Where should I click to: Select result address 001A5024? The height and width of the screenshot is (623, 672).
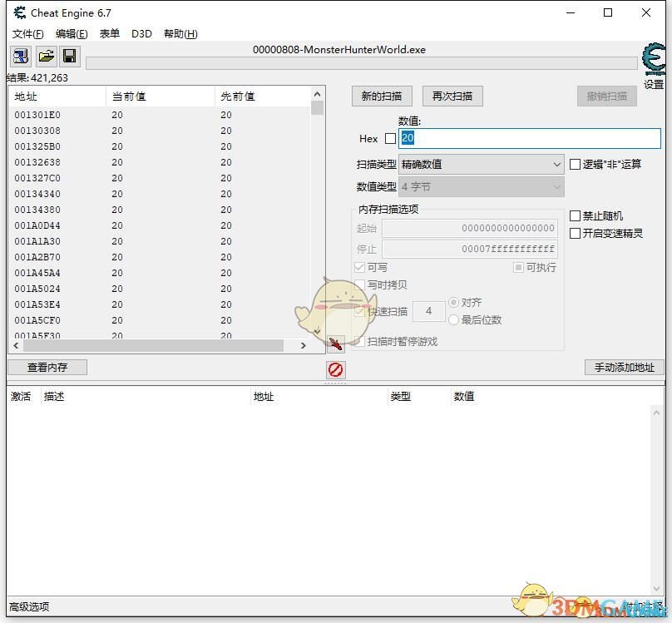coord(37,289)
